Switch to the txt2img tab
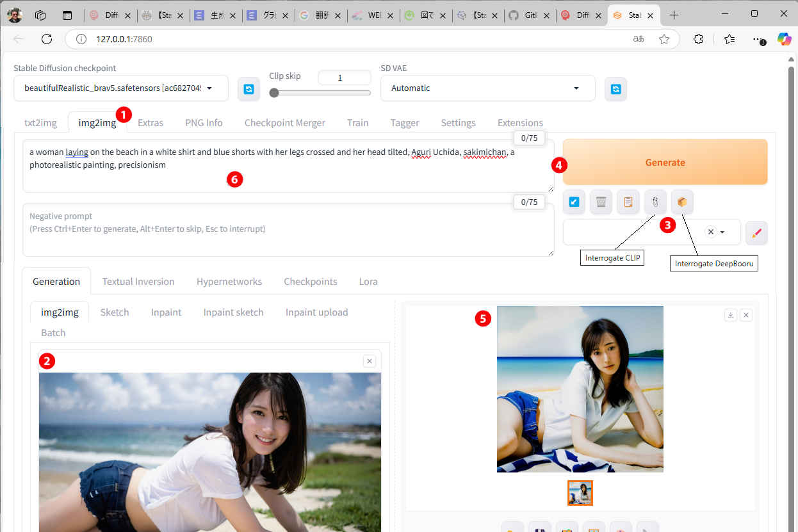Image resolution: width=798 pixels, height=532 pixels. point(40,123)
